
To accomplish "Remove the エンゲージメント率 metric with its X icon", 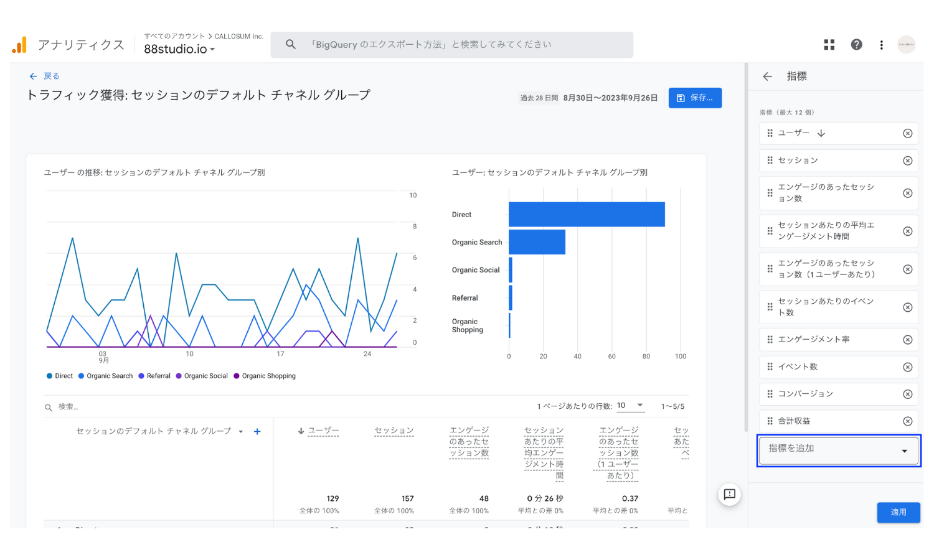I will [x=907, y=339].
